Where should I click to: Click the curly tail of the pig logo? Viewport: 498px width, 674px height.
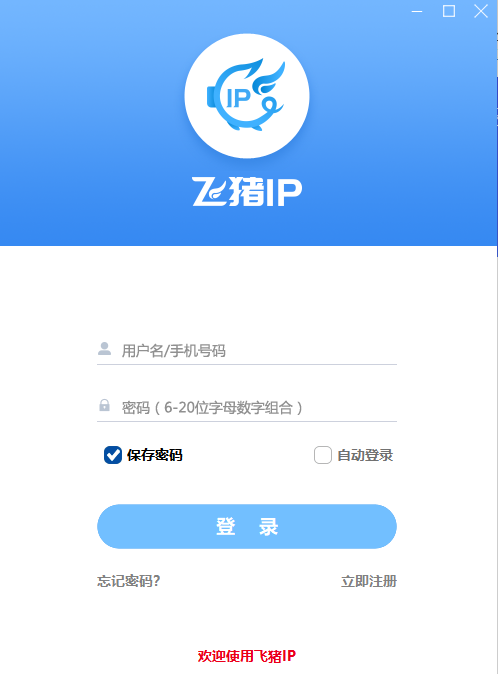tap(272, 105)
